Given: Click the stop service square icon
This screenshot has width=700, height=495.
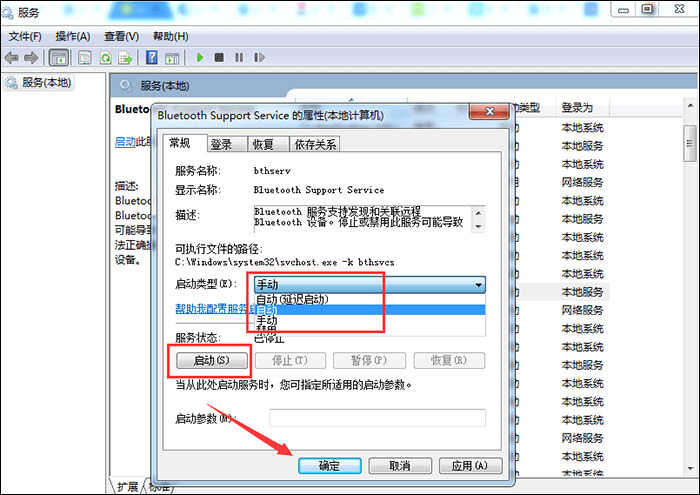Looking at the screenshot, I should (x=219, y=57).
